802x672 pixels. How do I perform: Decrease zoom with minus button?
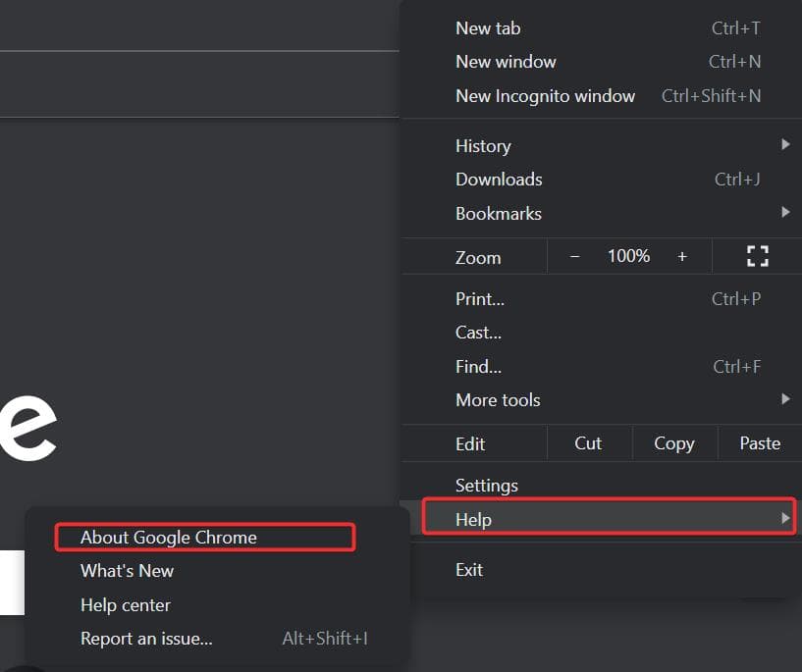tap(574, 256)
